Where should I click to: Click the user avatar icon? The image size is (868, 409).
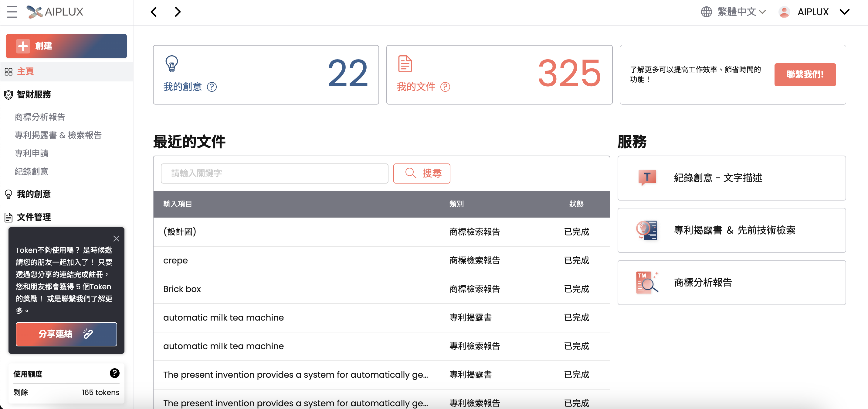(x=784, y=12)
